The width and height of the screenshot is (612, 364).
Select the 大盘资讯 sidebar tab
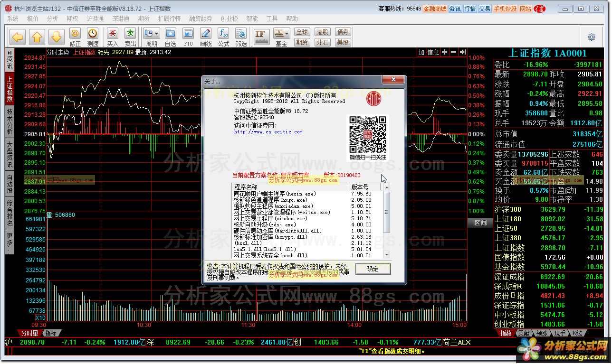[x=10, y=154]
